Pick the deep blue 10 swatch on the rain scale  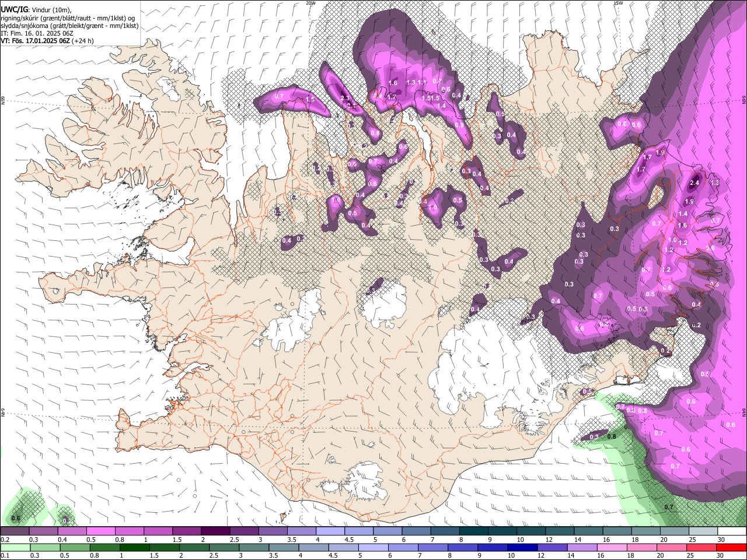(522, 547)
